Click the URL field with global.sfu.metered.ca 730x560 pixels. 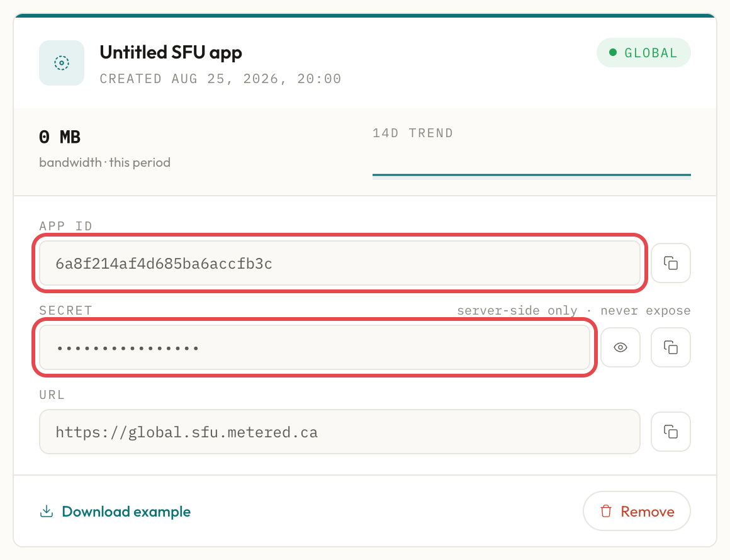tap(340, 432)
